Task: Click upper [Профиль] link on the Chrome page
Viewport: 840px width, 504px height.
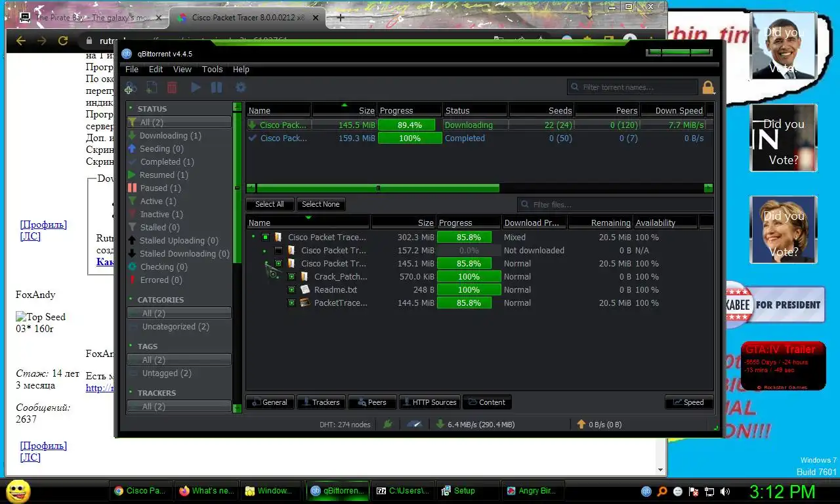Action: [x=43, y=224]
